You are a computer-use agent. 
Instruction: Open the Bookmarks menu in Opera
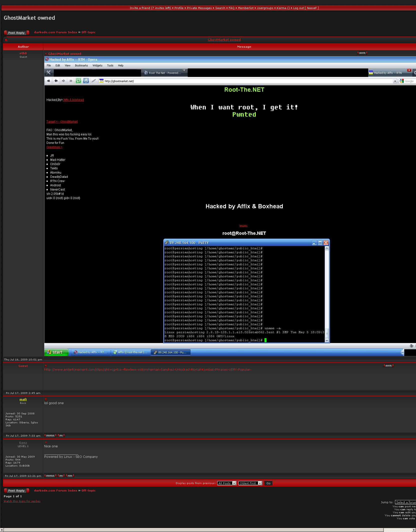click(x=81, y=65)
